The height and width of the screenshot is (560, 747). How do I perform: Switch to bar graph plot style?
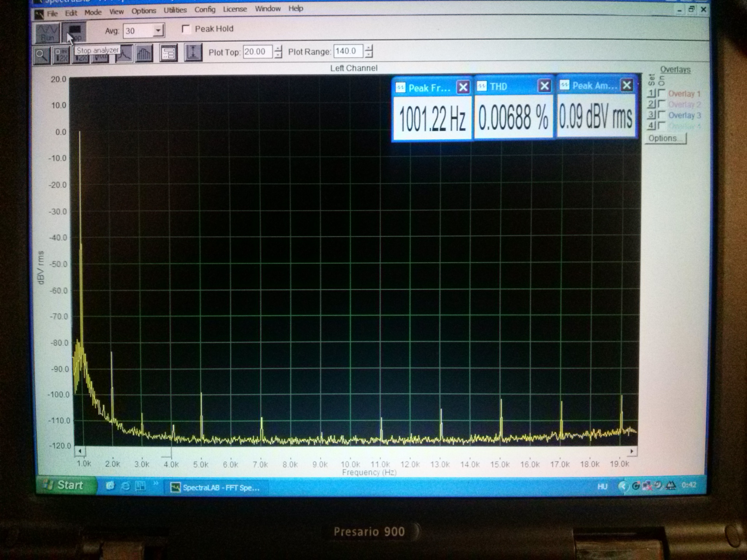(x=144, y=54)
